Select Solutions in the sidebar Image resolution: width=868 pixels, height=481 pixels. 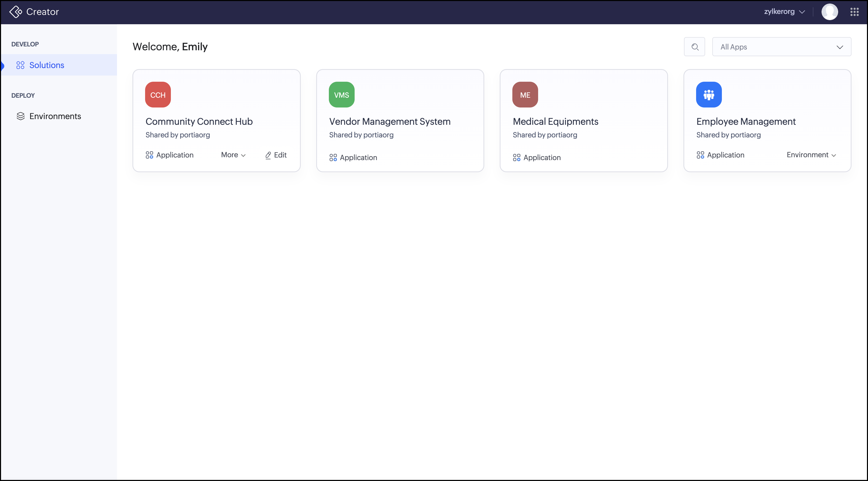(x=46, y=65)
